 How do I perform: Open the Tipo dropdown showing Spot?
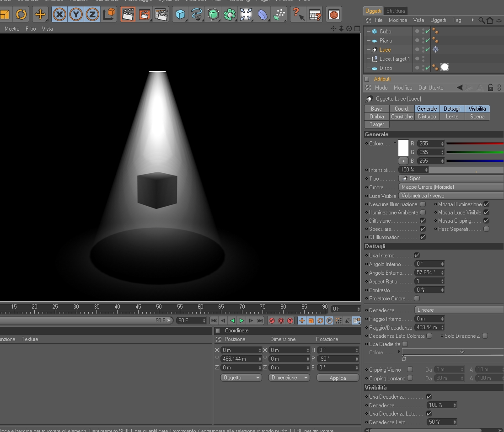[x=451, y=178]
